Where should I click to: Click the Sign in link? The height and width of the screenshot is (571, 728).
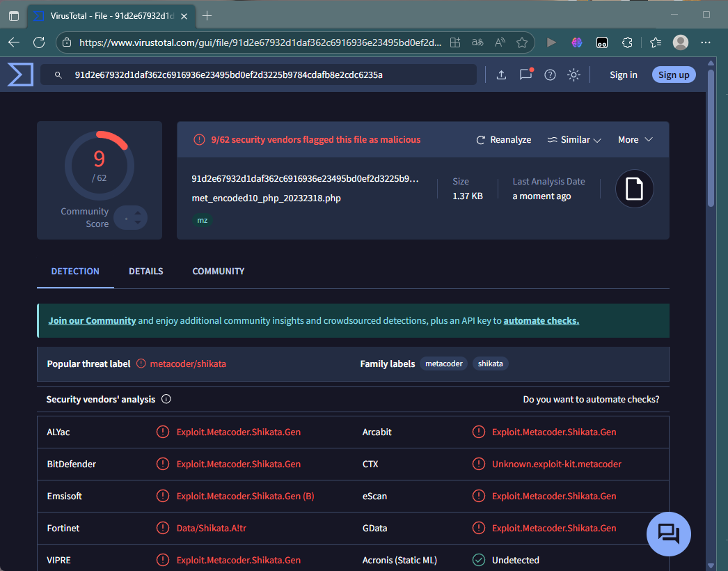[x=623, y=75]
